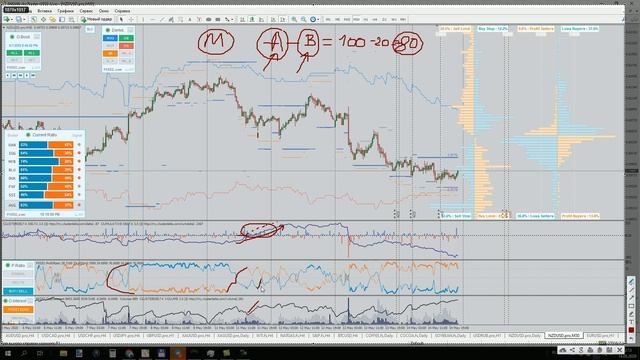Screen dimensions: 640x360
Task: Click orange button in O.Interest panel
Action: coord(18,309)
